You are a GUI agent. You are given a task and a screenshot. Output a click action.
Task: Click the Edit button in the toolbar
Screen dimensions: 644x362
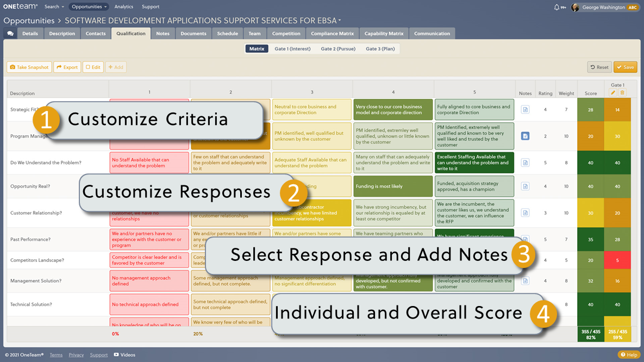pos(93,67)
